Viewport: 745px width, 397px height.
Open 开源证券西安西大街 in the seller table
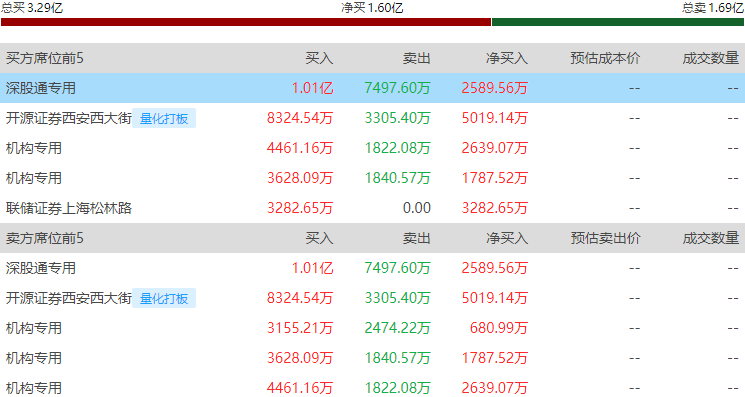point(68,298)
